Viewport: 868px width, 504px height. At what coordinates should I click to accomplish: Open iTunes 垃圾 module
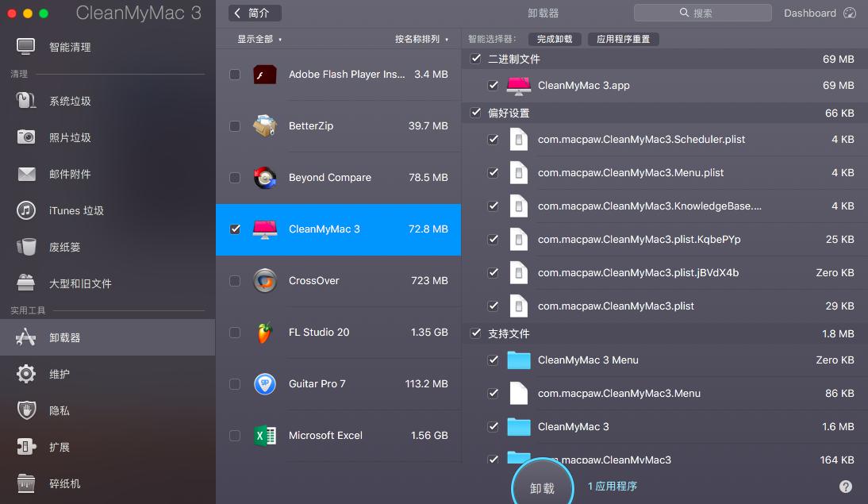(107, 210)
